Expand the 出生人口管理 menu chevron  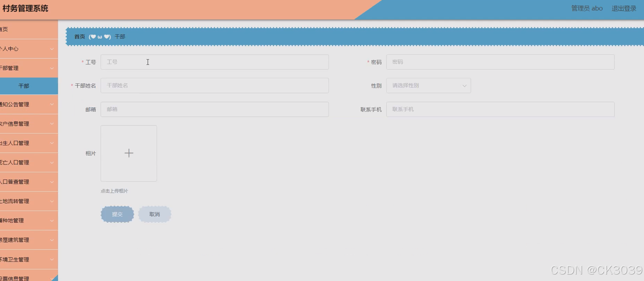point(52,143)
